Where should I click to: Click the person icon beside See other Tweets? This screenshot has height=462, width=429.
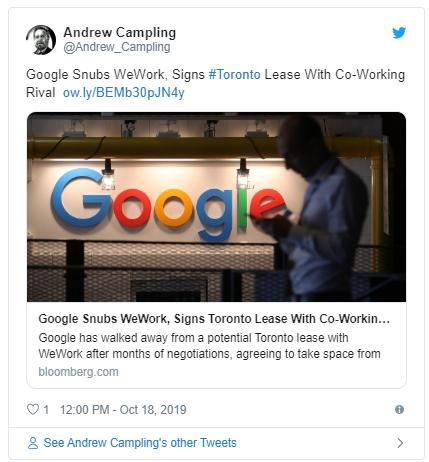pyautogui.click(x=33, y=443)
